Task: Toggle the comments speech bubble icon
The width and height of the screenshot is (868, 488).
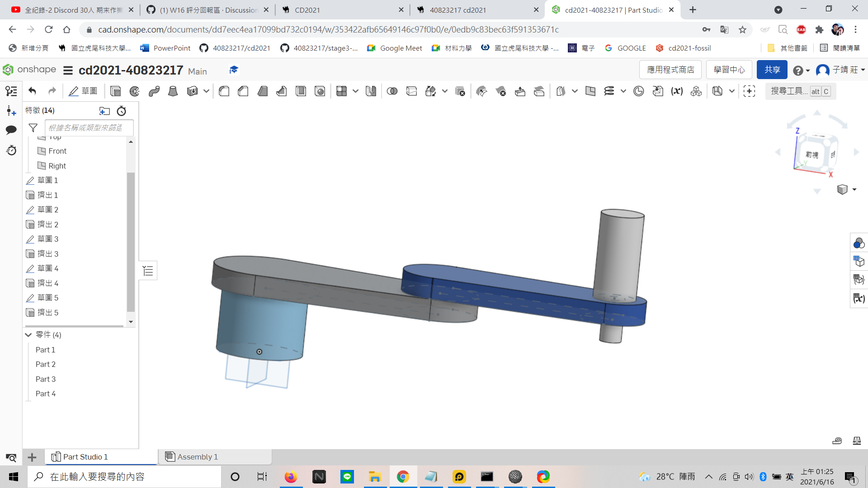Action: (11, 130)
